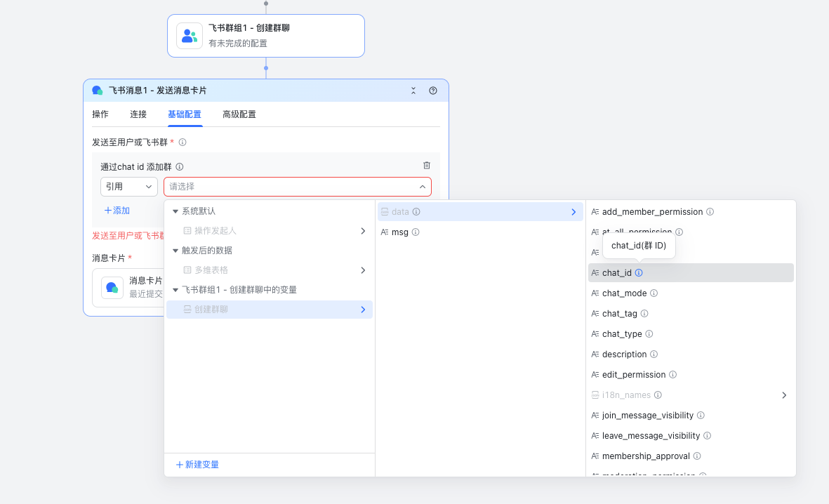This screenshot has height=504, width=829.
Task: Delete the chat id entry via trash icon
Action: point(427,166)
